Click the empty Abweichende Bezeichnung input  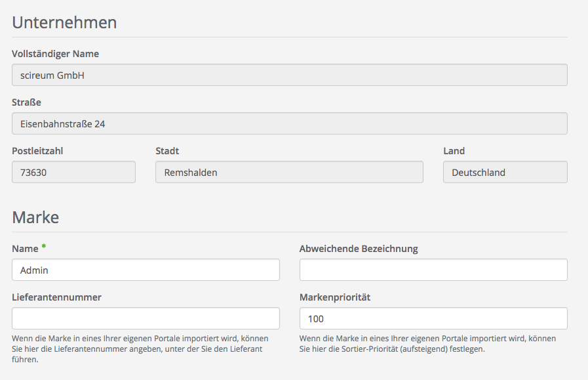[x=433, y=270]
